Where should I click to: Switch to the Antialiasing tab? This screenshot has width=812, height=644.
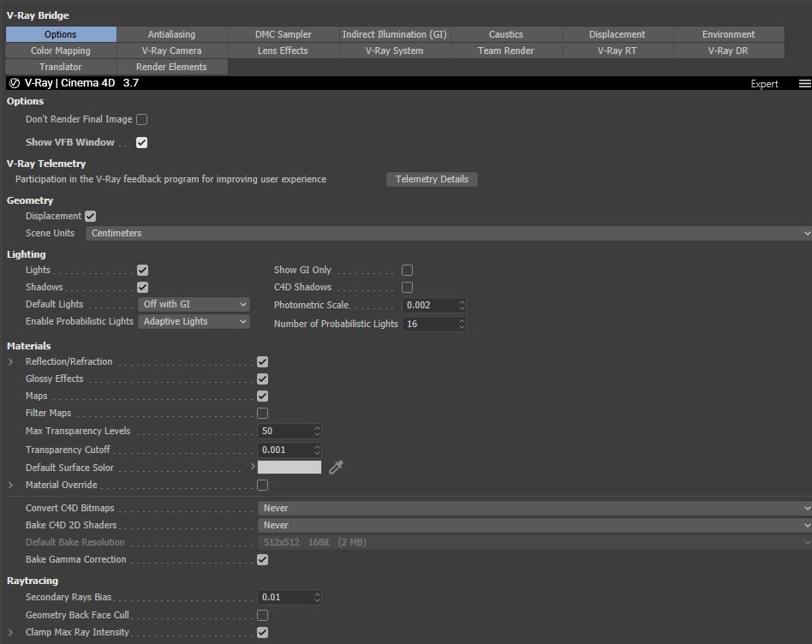[x=172, y=34]
